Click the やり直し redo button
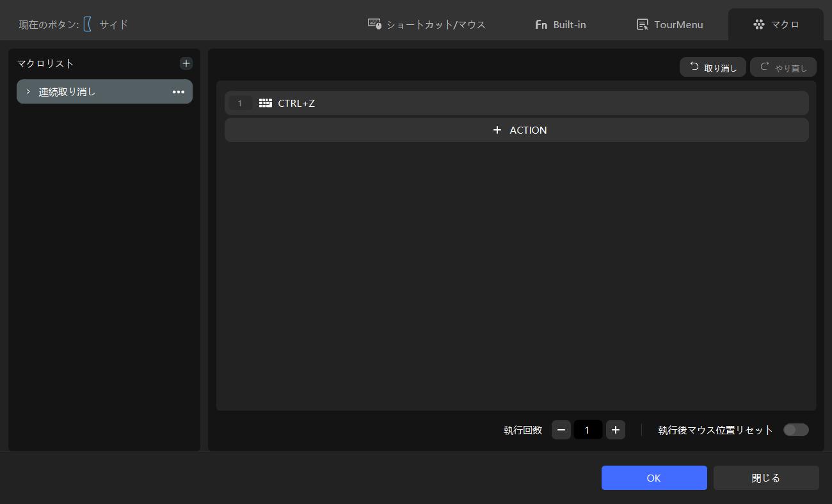 coord(783,67)
